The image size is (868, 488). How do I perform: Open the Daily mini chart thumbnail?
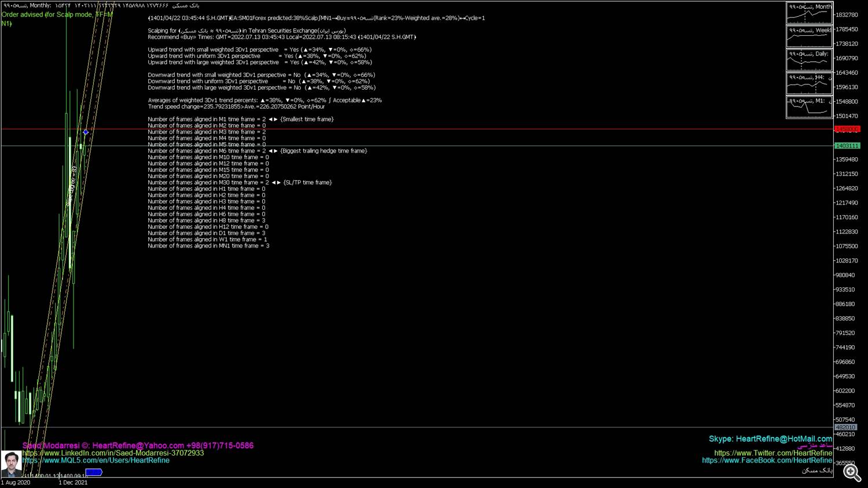pyautogui.click(x=809, y=60)
